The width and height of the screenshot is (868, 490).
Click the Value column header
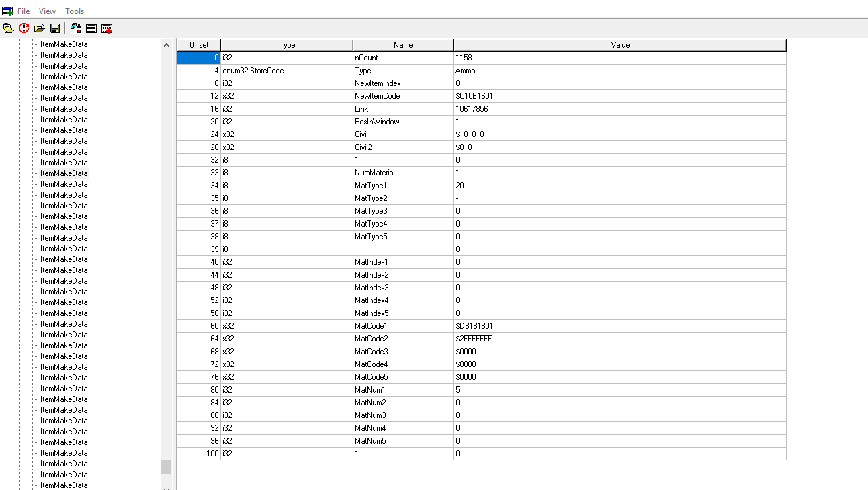pos(620,45)
